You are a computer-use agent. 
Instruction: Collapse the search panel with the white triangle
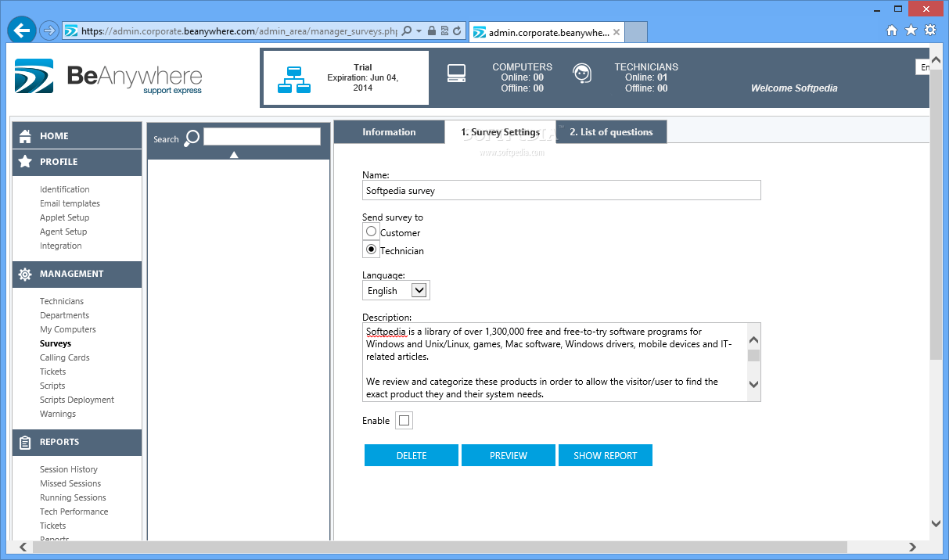click(233, 155)
